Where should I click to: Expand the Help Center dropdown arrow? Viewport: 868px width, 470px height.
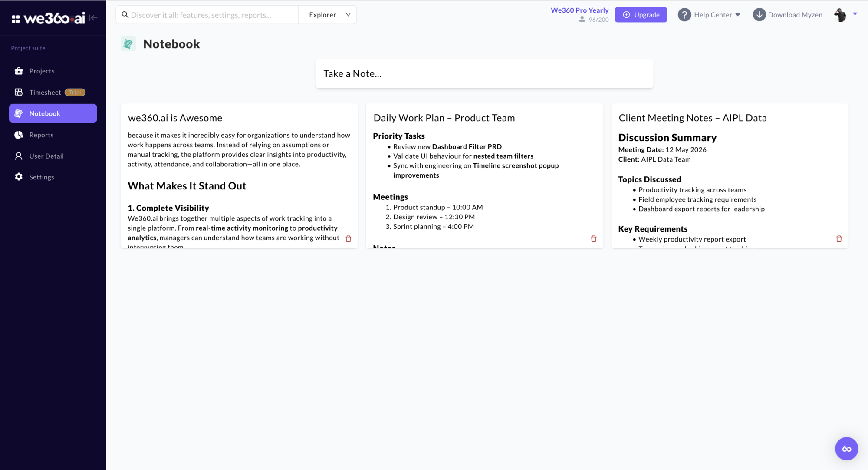point(738,15)
